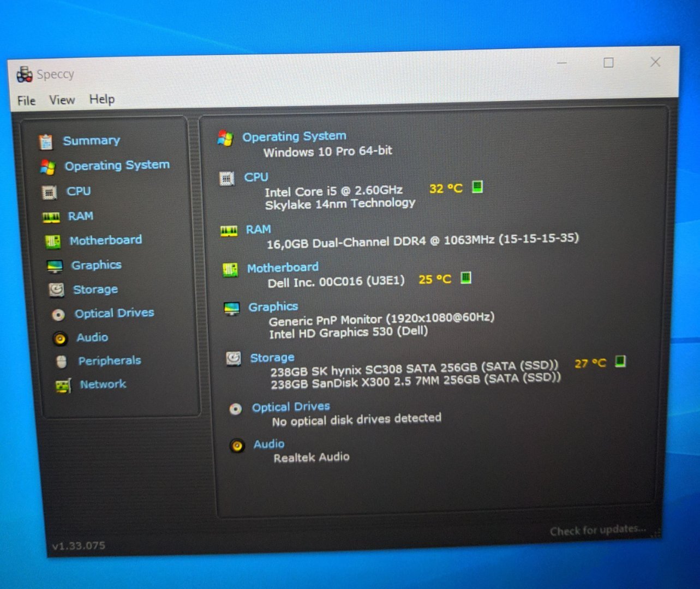Go to Operating System section in sidebar
Screen dimensions: 700x589
tap(117, 165)
